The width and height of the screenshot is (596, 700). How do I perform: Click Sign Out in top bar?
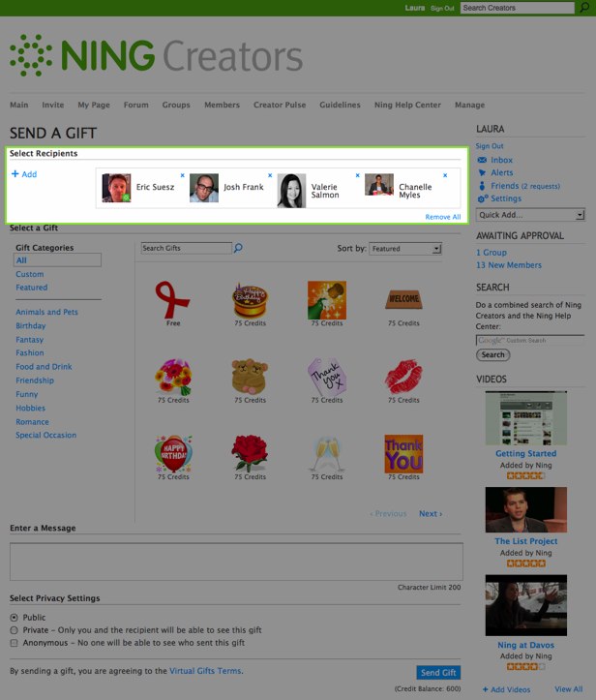442,8
